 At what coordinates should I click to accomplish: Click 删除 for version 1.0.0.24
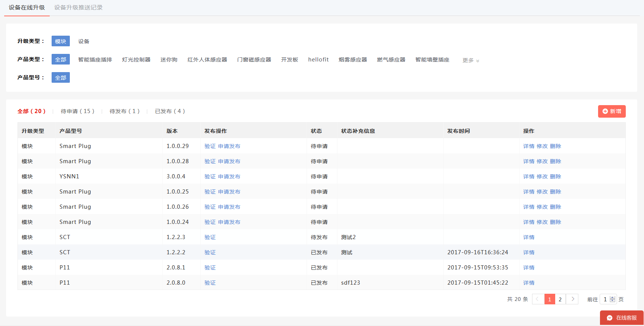coord(556,222)
